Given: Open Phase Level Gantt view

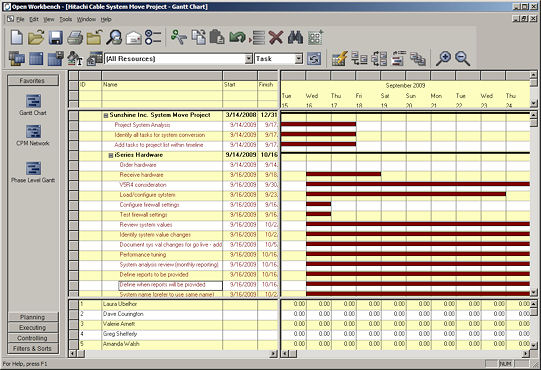Looking at the screenshot, I should click(33, 172).
